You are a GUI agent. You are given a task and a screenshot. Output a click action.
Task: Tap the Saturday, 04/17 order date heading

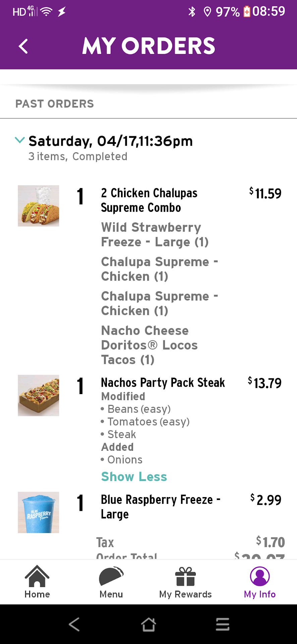pyautogui.click(x=111, y=141)
